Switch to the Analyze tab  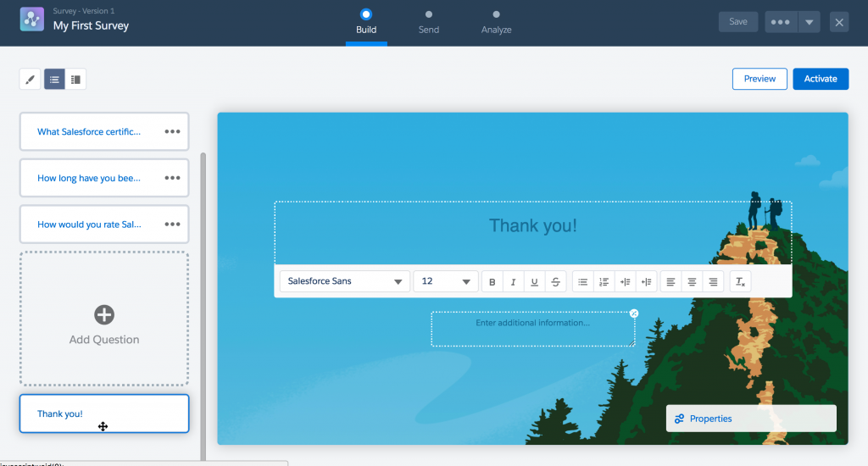coord(496,22)
